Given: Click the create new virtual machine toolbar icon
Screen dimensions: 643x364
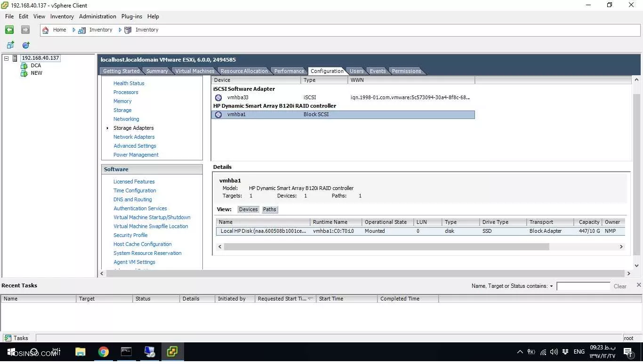Looking at the screenshot, I should tap(10, 45).
